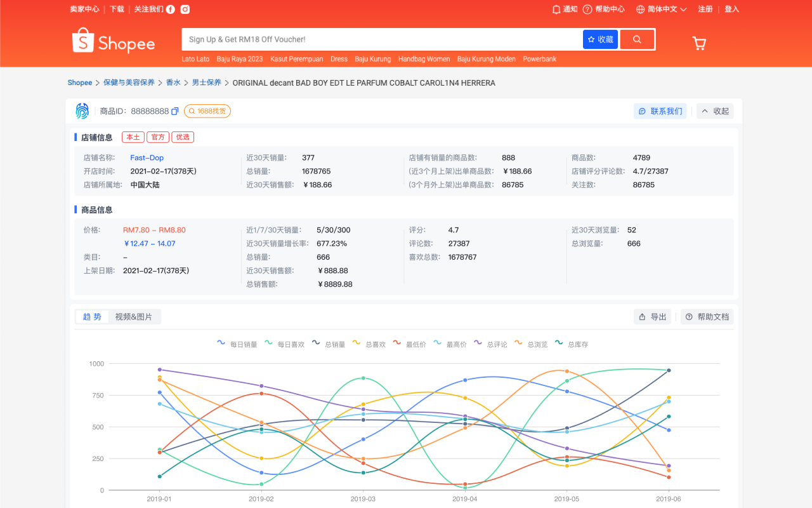Toggle the 每日销量 legend series
Image resolution: width=812 pixels, height=508 pixels.
(x=237, y=344)
